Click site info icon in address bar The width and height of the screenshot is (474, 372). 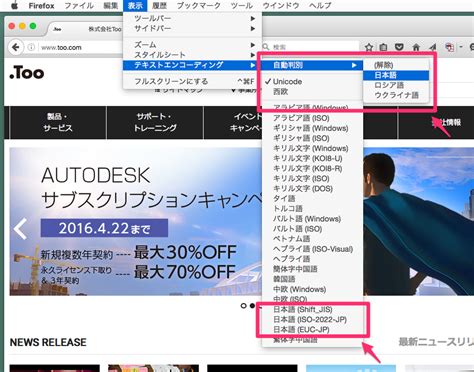click(31, 47)
